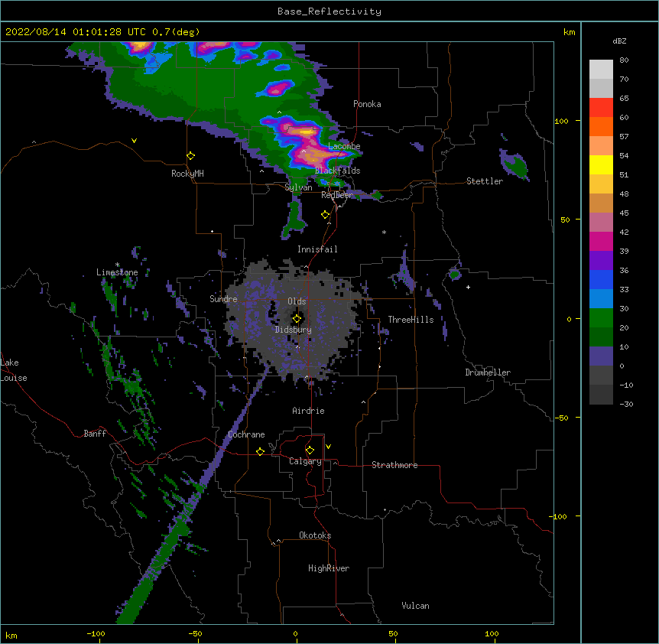Click the Ponoka city label

(x=367, y=104)
